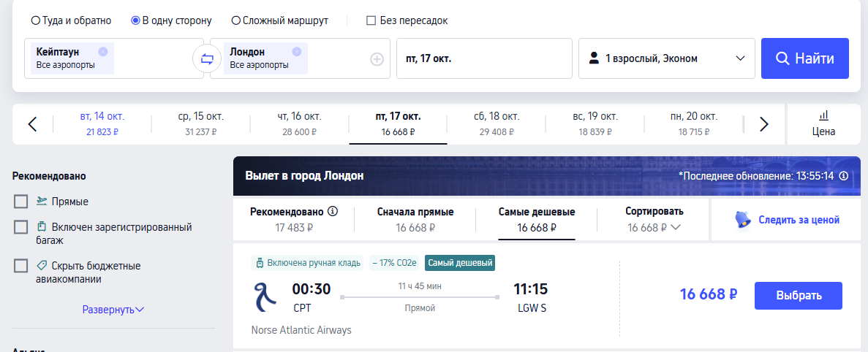Open the passengers and class dropdown
Viewport: 868px width, 352px height.
(x=666, y=58)
